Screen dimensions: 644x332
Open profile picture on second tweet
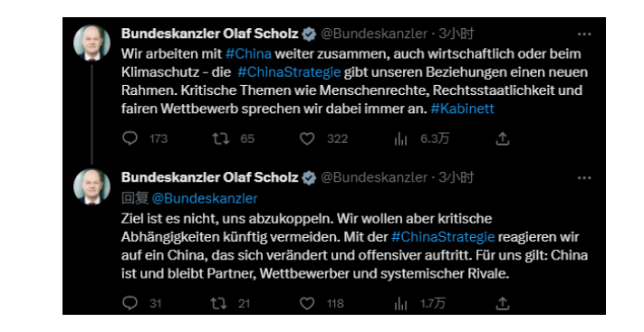click(x=91, y=186)
